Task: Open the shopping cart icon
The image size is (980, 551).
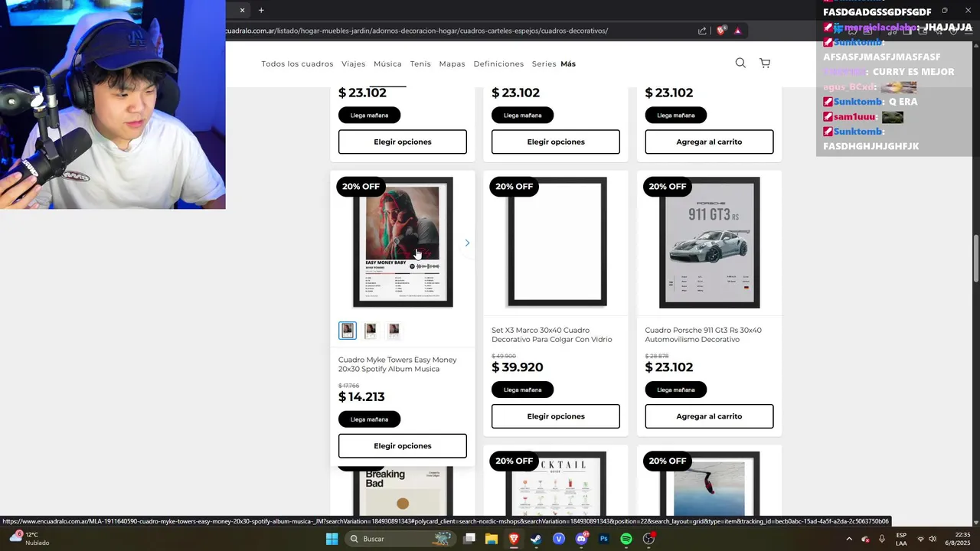Action: [x=765, y=63]
